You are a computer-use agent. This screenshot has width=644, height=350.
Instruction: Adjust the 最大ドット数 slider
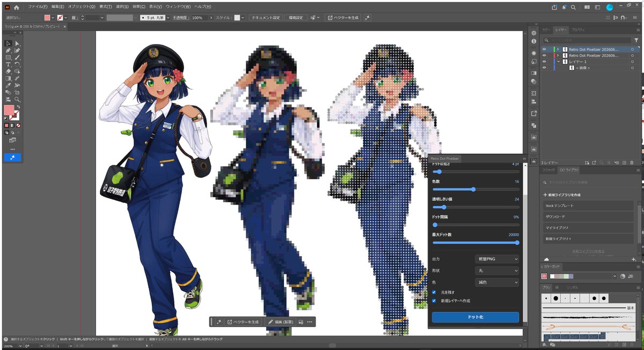tap(475, 242)
